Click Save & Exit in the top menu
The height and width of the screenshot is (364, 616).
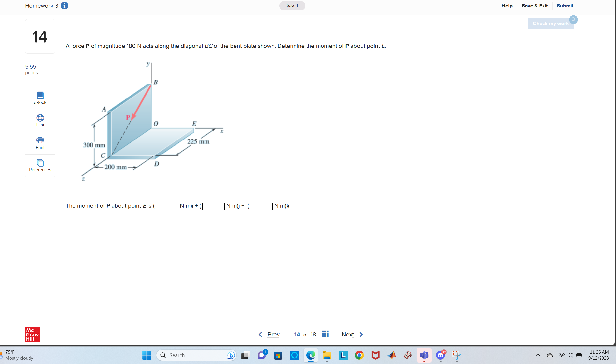[535, 5]
